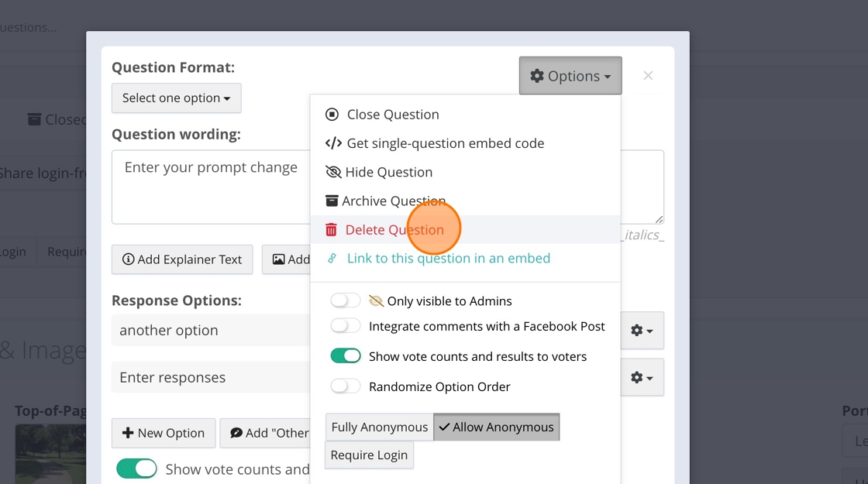Image resolution: width=868 pixels, height=484 pixels.
Task: Turn on Randomize Option Order
Action: 346,386
